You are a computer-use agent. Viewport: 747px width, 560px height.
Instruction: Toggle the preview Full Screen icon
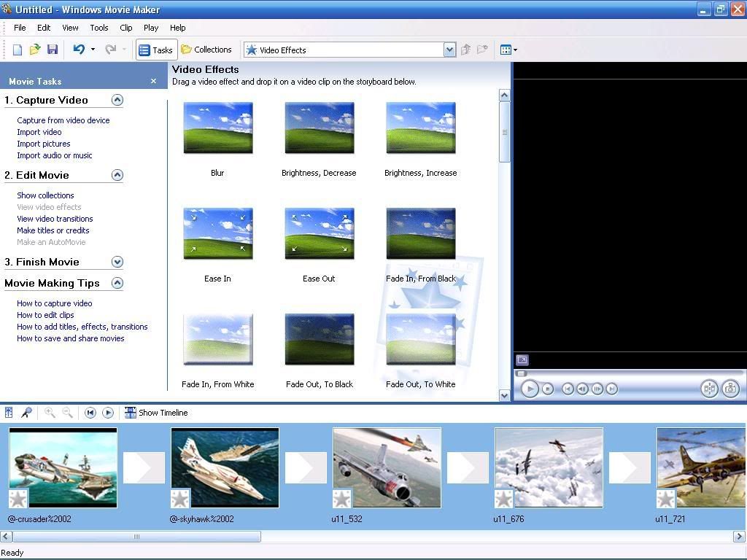pyautogui.click(x=522, y=360)
